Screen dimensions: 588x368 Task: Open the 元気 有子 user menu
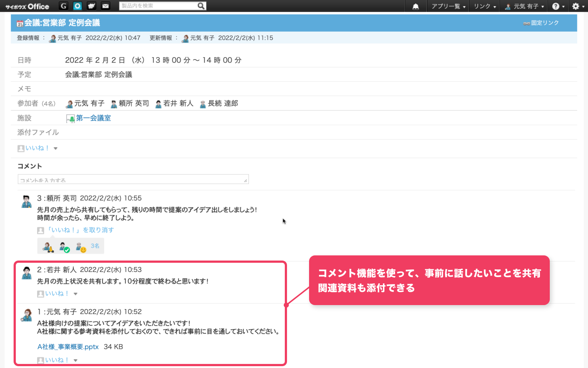[x=525, y=6]
